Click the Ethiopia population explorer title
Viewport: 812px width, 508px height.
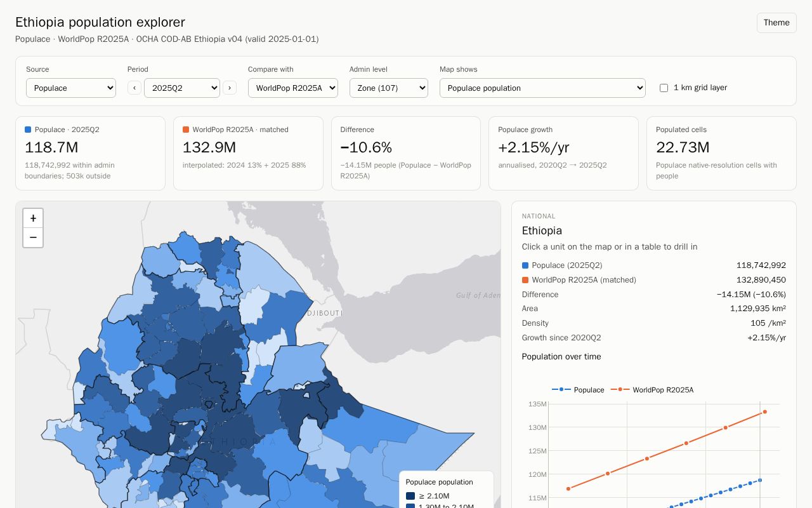[x=100, y=22]
